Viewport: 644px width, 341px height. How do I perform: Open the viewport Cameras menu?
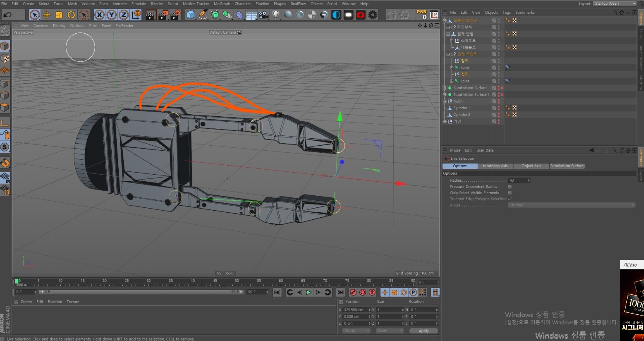(x=41, y=25)
